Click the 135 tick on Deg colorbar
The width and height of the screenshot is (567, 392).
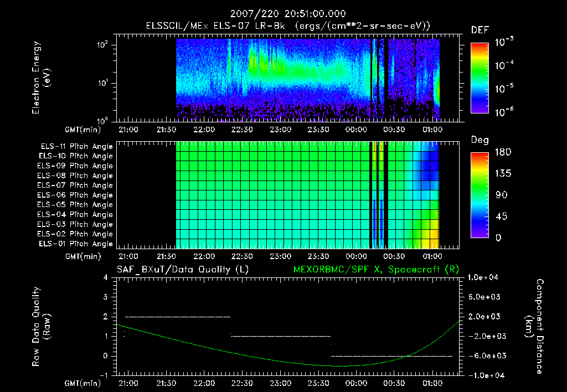tap(503, 174)
